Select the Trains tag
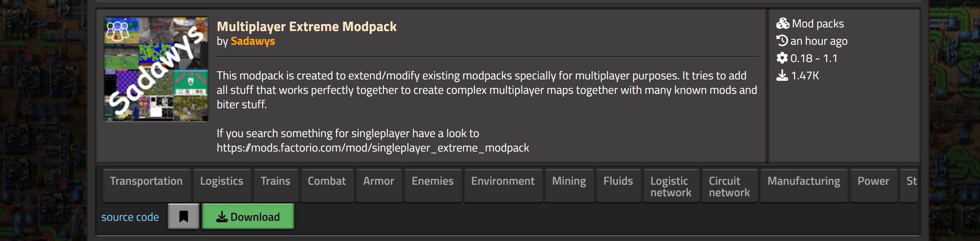Image resolution: width=980 pixels, height=241 pixels. tap(275, 185)
